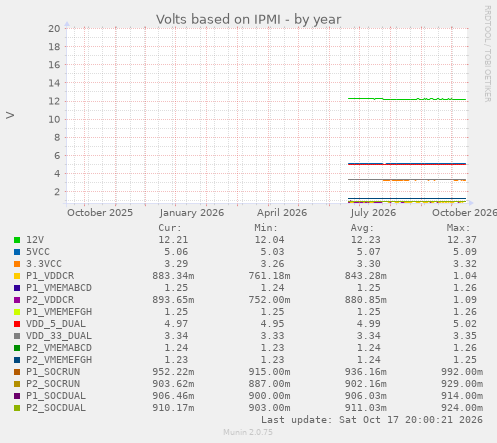Click the P1_VDDCR current value 883.34m
The height and width of the screenshot is (443, 497).
pos(173,276)
